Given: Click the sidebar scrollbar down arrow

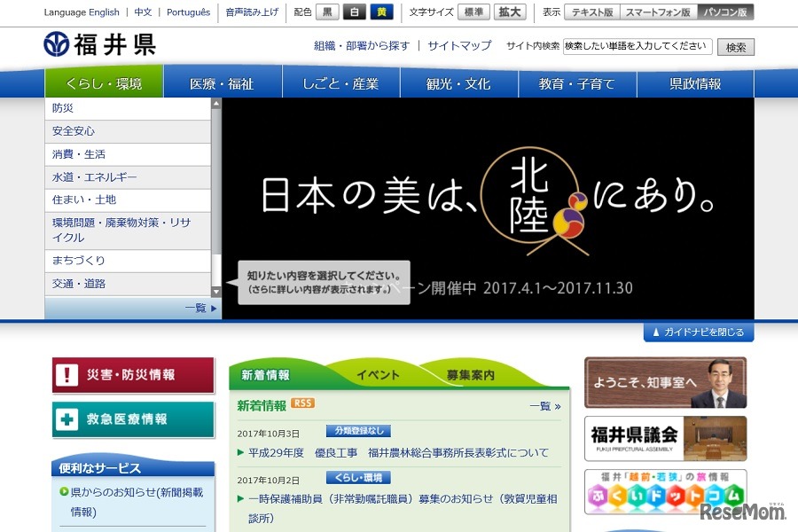Looking at the screenshot, I should click(x=215, y=292).
